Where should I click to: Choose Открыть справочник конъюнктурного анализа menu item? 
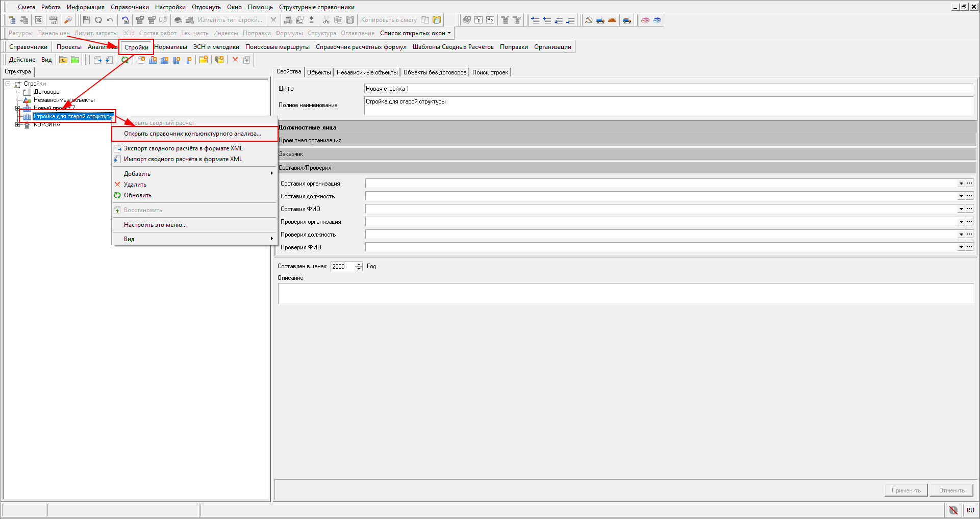pos(192,134)
